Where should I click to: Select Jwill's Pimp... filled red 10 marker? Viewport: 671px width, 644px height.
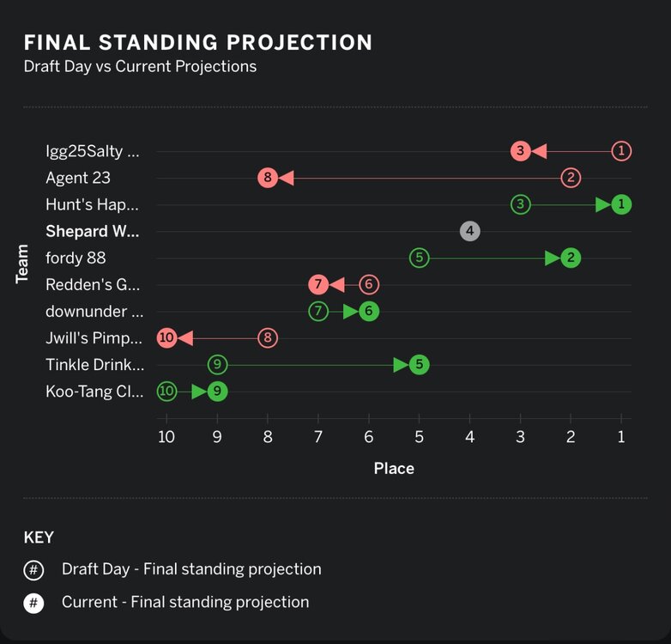pyautogui.click(x=166, y=337)
